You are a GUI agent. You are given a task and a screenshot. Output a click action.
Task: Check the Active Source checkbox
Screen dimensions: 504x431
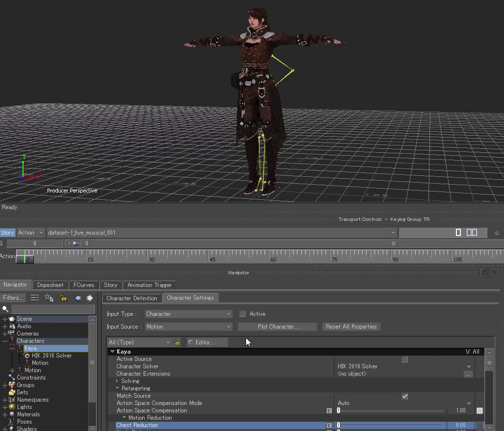[x=404, y=359]
